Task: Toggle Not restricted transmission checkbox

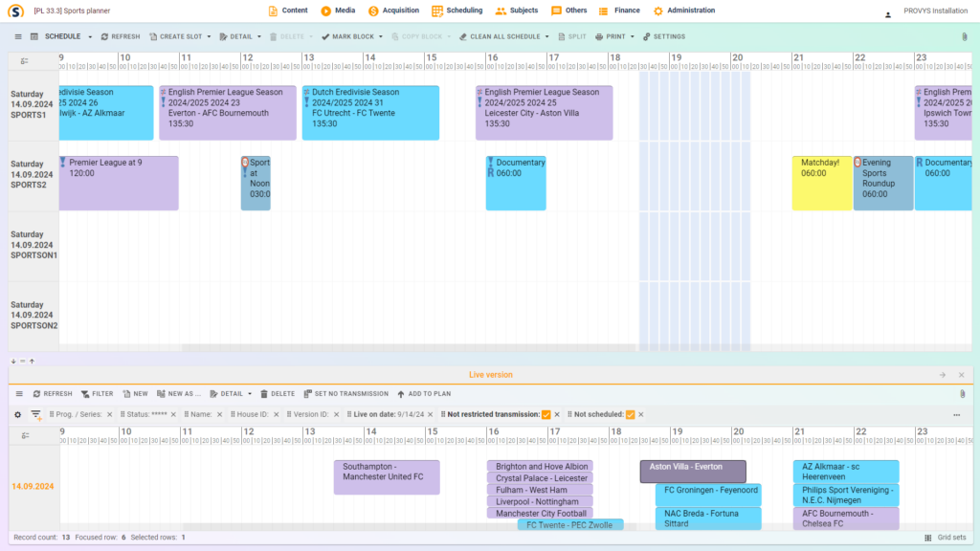Action: click(546, 415)
